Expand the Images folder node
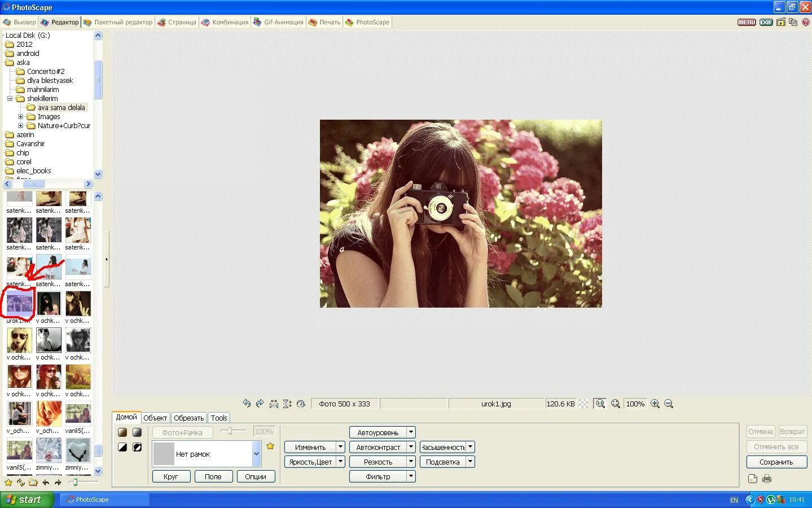 [20, 116]
